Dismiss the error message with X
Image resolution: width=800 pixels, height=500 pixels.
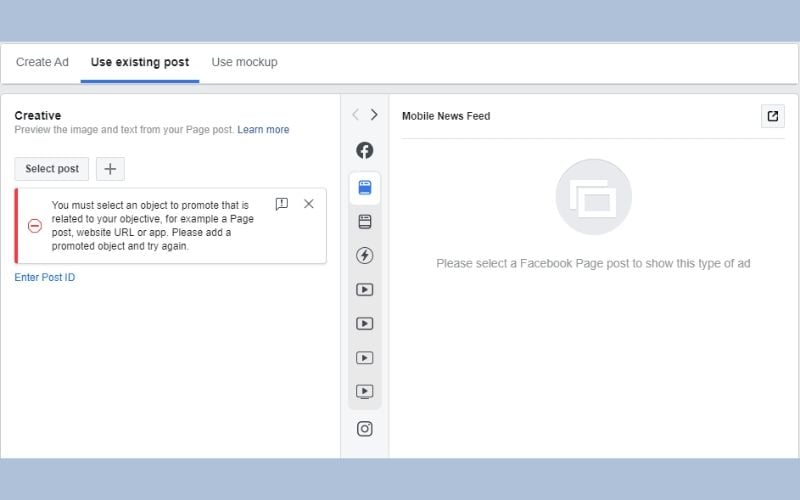308,204
